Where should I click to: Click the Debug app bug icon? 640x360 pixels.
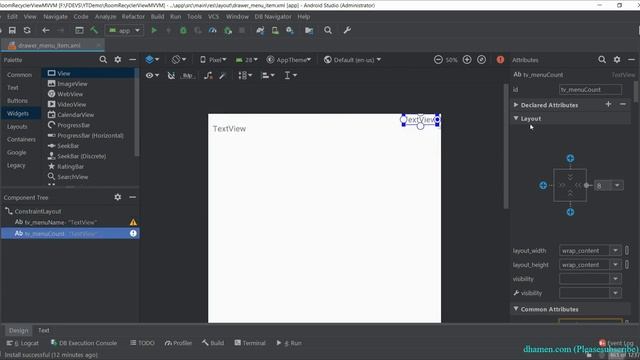pyautogui.click(x=183, y=31)
